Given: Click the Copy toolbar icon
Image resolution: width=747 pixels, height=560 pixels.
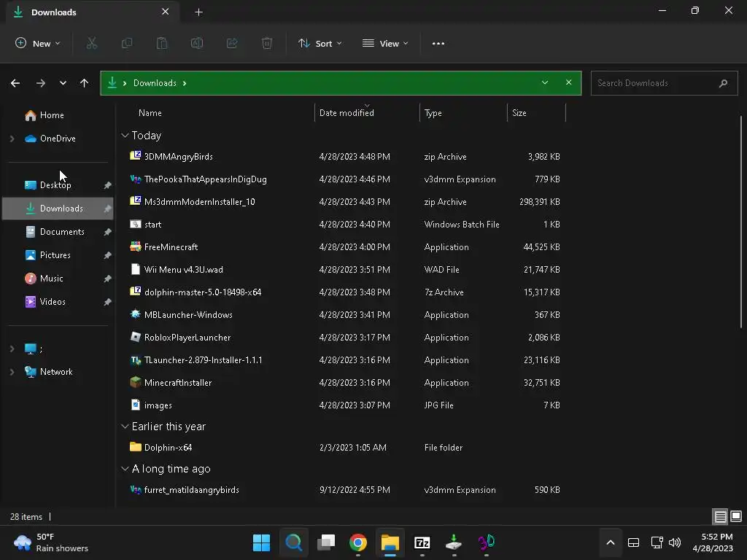Looking at the screenshot, I should (x=127, y=43).
